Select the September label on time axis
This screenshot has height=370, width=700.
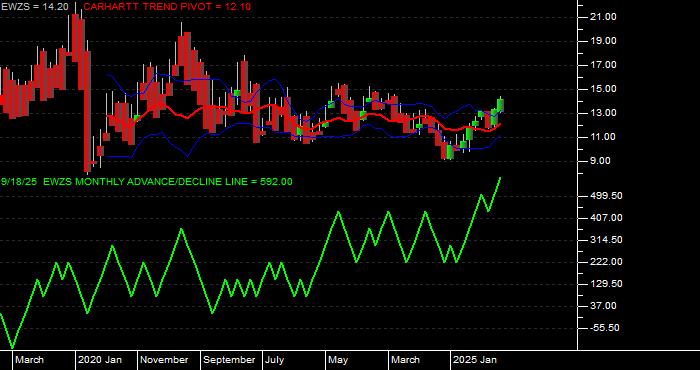pyautogui.click(x=229, y=360)
